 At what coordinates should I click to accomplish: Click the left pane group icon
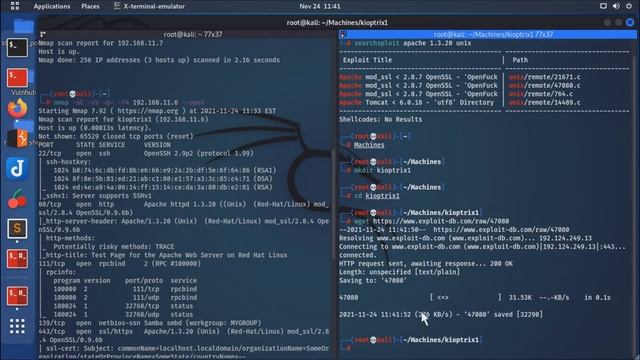(42, 34)
